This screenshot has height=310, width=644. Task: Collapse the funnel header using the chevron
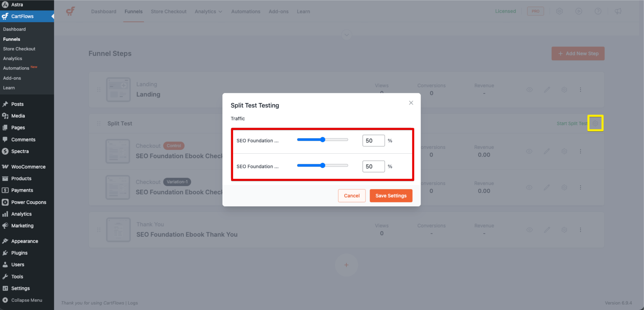click(346, 34)
